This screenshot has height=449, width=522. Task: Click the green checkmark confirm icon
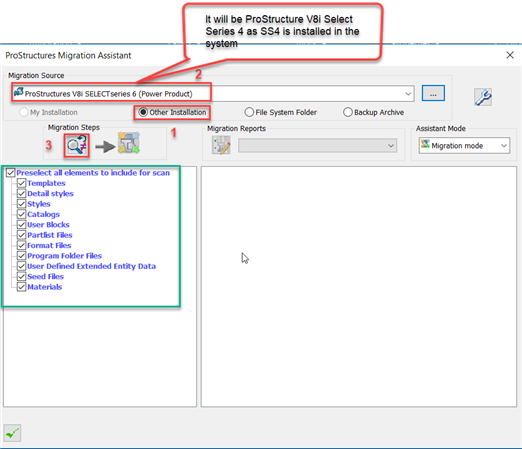13,433
